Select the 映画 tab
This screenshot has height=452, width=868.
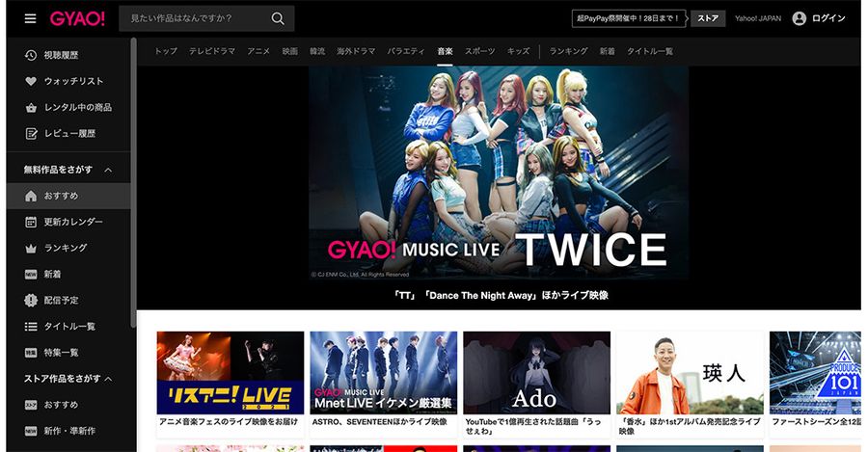(290, 51)
